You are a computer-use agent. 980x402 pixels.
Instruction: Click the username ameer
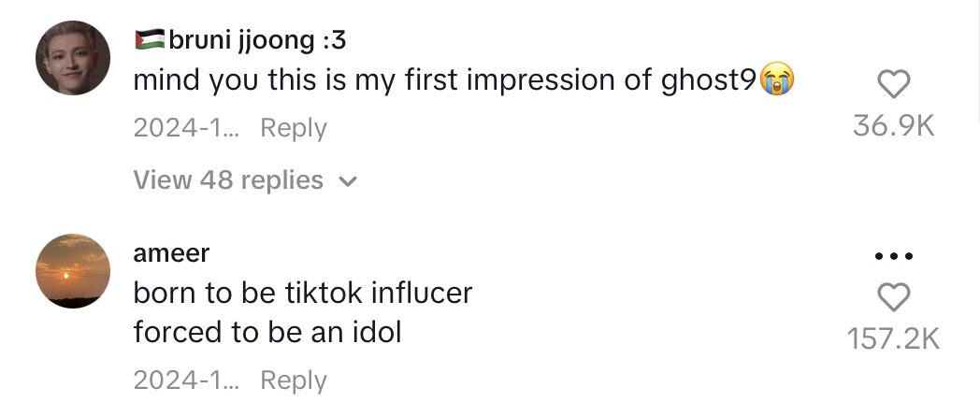pyautogui.click(x=171, y=252)
